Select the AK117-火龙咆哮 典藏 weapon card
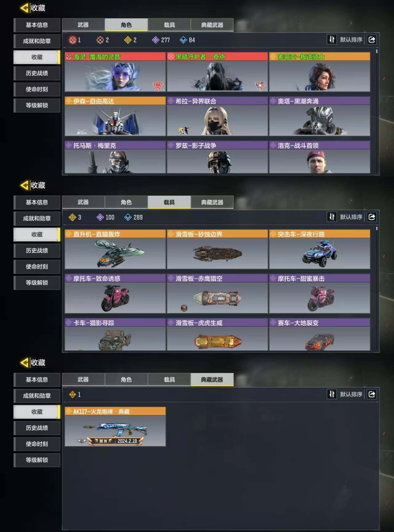The image size is (394, 532). (115, 427)
